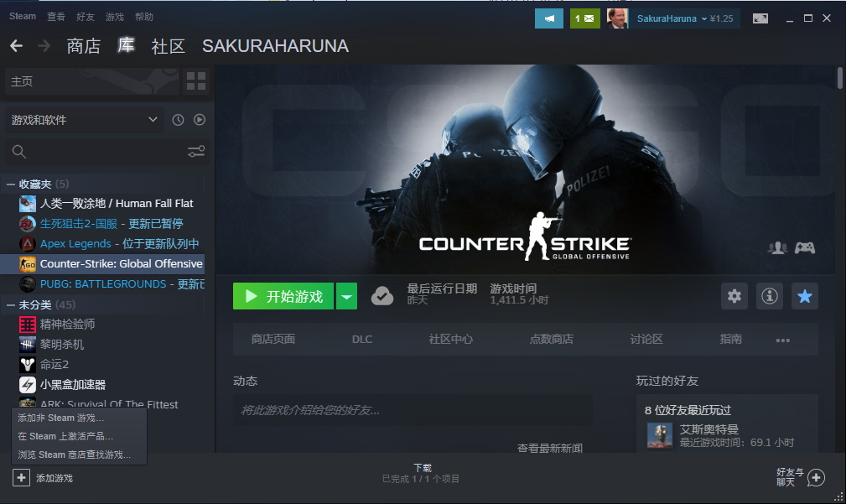Go to the 库 tab
The image size is (846, 504).
click(x=127, y=45)
